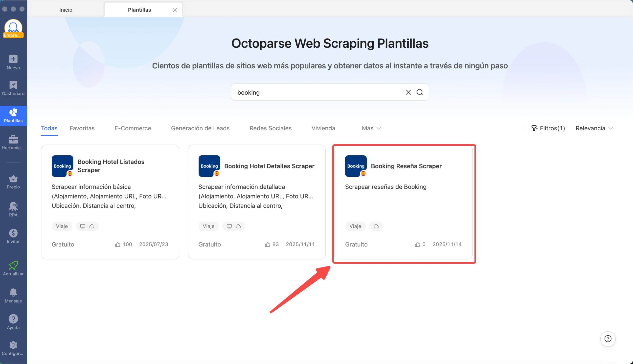Click the search magnifier in the search bar
The image size is (633, 364).
420,92
